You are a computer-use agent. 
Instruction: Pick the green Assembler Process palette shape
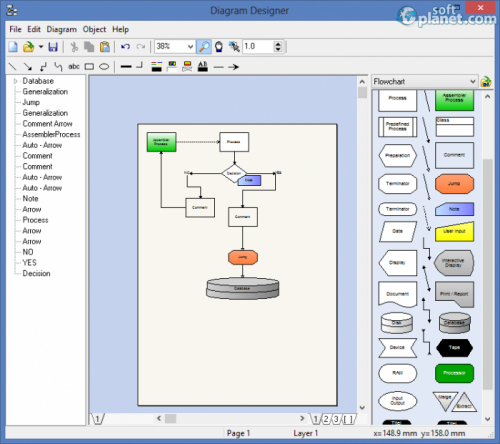coord(454,99)
